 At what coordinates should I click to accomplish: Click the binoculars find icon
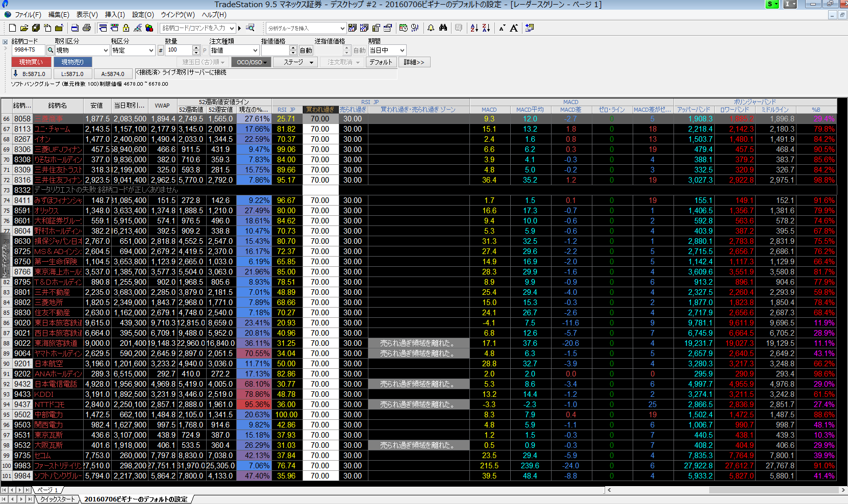tap(443, 28)
